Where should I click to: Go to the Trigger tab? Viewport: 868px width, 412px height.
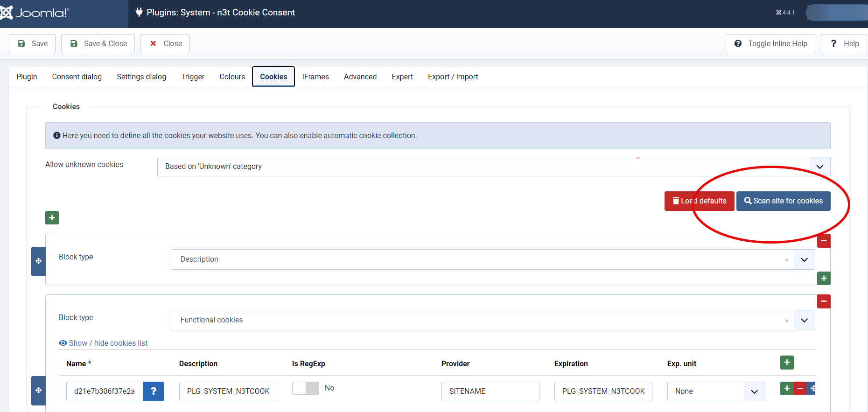[193, 77]
